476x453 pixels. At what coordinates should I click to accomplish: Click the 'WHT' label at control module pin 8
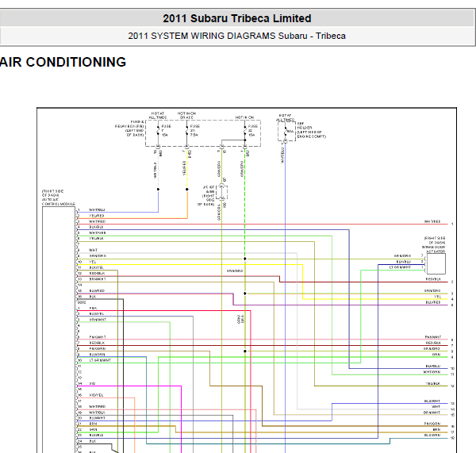93,250
